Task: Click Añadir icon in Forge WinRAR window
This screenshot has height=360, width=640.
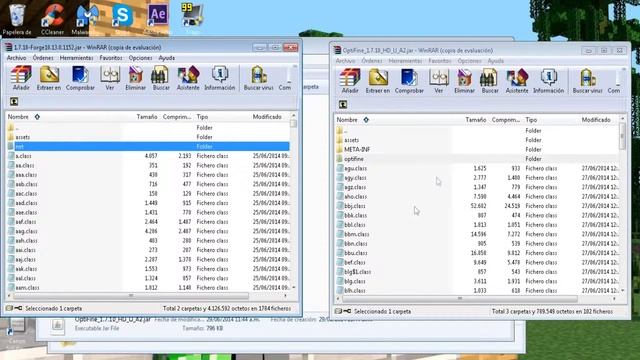Action: coord(21,78)
